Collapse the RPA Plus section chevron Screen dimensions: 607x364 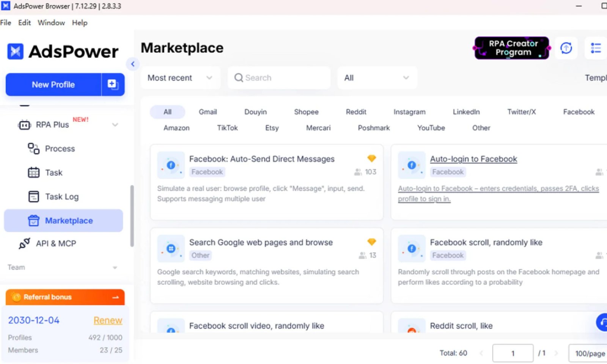115,125
